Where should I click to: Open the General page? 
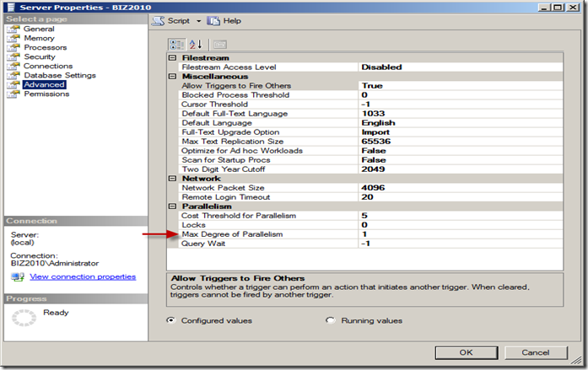[39, 29]
